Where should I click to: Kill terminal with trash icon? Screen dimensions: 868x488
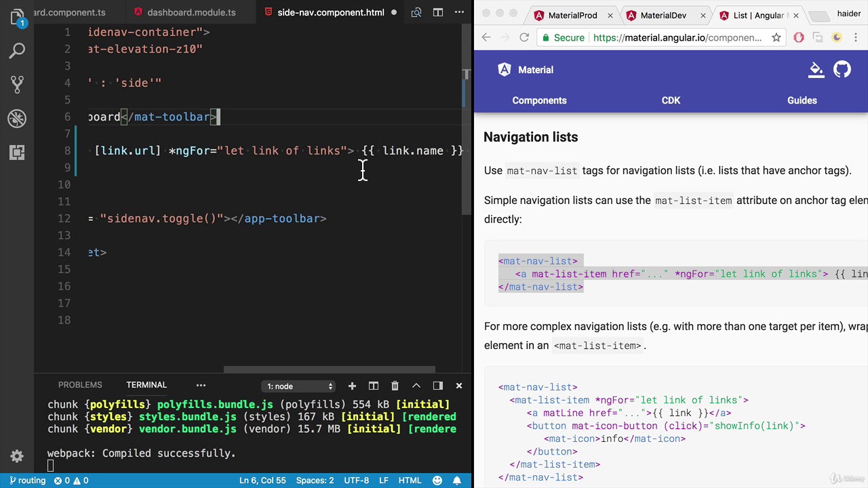[x=395, y=386]
